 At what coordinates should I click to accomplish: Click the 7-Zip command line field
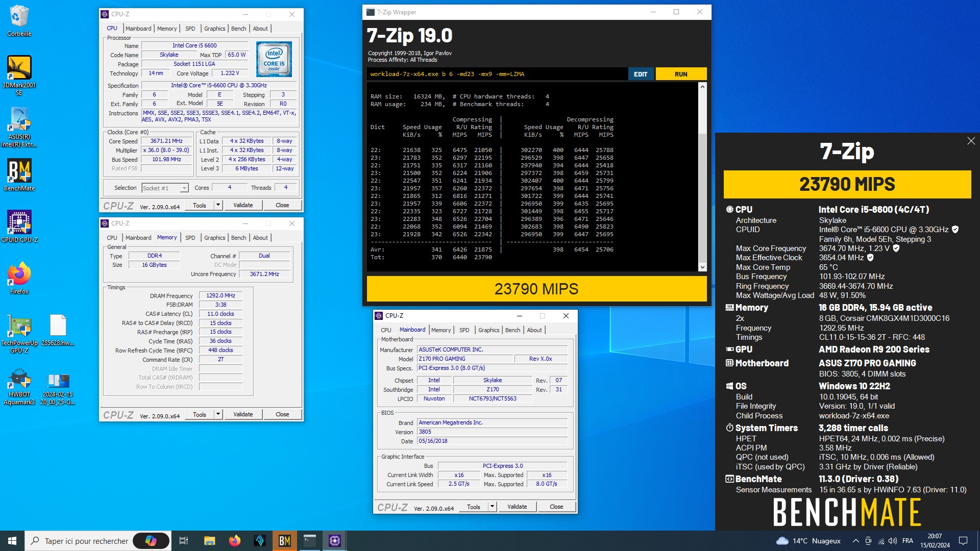point(497,74)
